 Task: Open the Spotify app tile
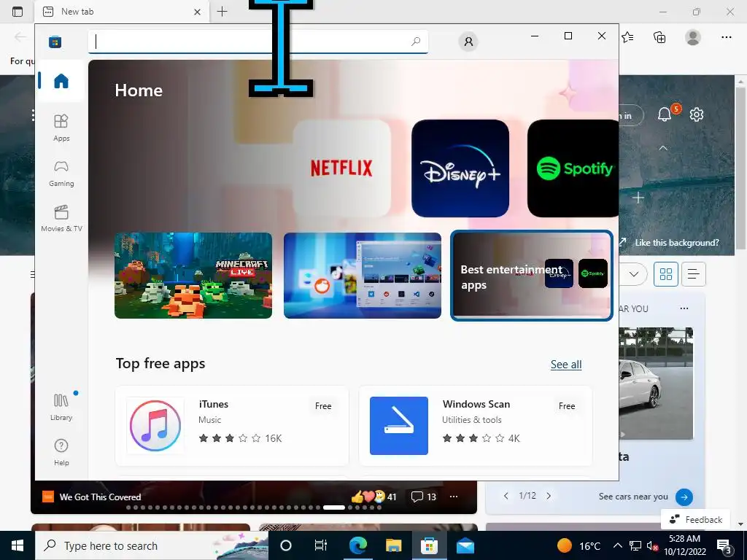573,168
